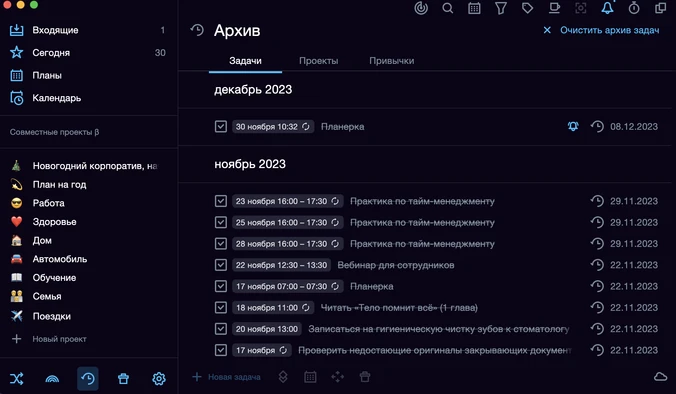Switch to the Привычки tab
The image size is (676, 394).
(x=391, y=61)
